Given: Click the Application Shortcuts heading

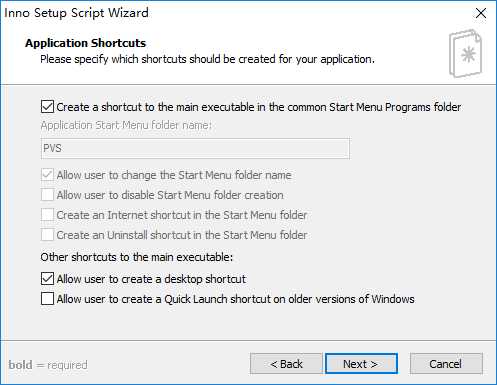Looking at the screenshot, I should click(86, 43).
